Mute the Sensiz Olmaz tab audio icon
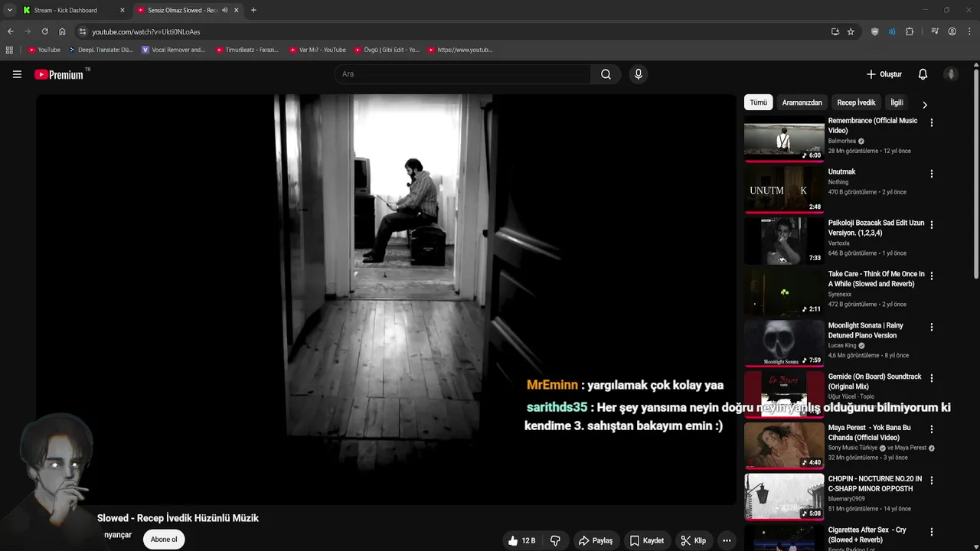This screenshot has width=980, height=551. pos(224,10)
